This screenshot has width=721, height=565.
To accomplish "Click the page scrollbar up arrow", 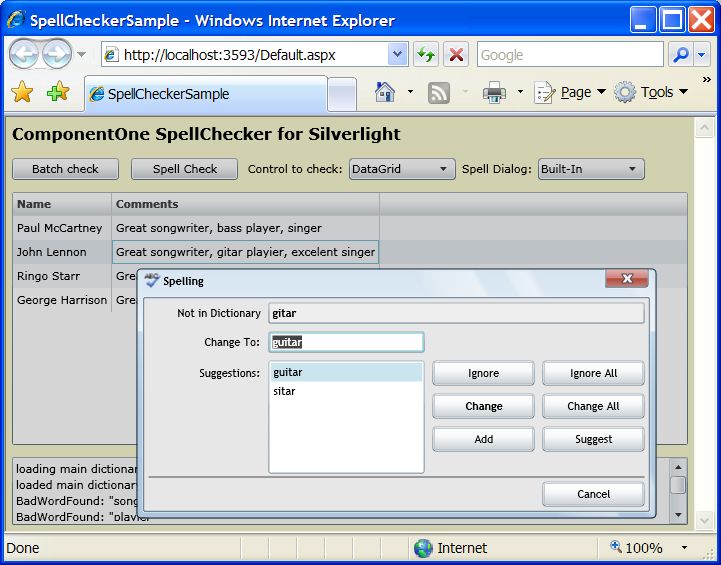I will (x=704, y=128).
